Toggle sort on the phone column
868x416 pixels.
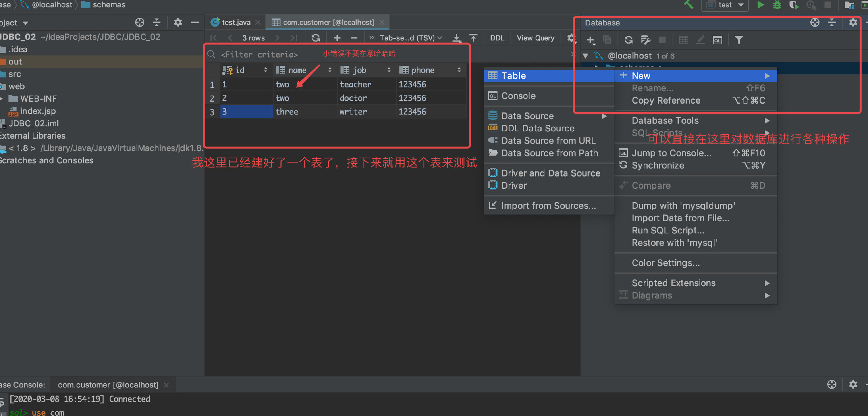[459, 70]
